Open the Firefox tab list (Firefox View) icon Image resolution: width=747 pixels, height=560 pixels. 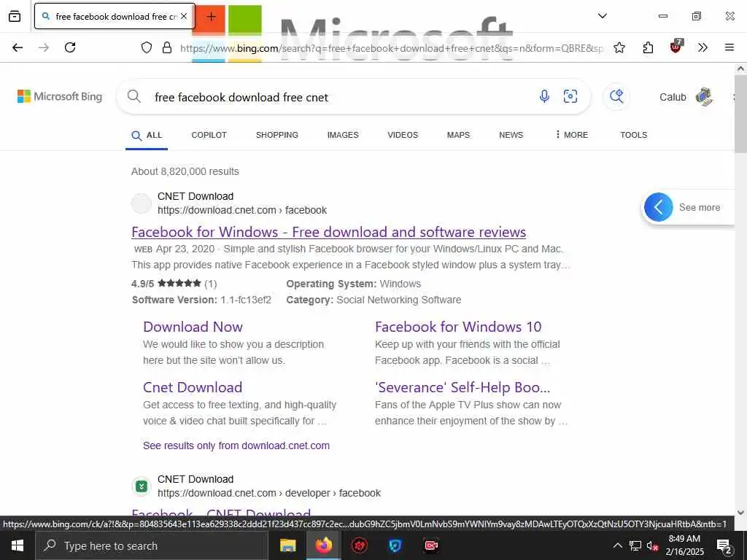coord(15,16)
